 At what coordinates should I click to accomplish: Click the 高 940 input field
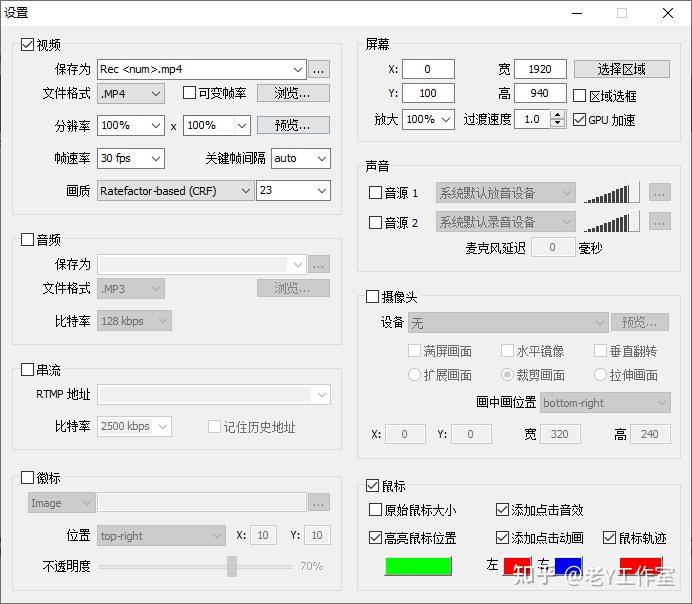[540, 93]
